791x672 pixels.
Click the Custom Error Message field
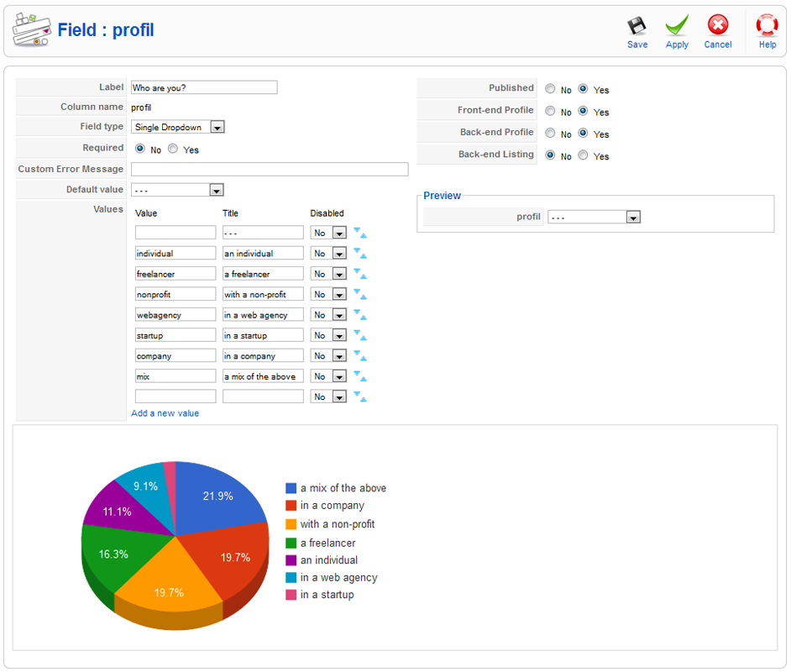click(269, 170)
